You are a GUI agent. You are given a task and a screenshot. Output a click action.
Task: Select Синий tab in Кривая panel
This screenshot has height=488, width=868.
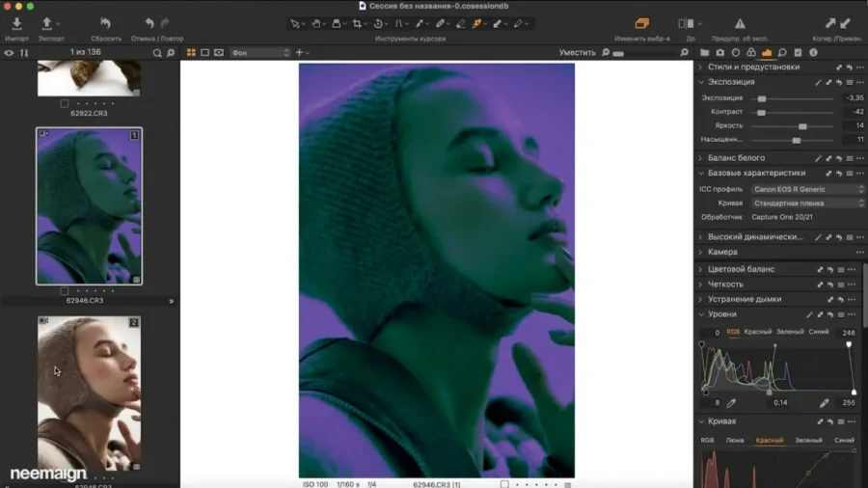pyautogui.click(x=844, y=440)
